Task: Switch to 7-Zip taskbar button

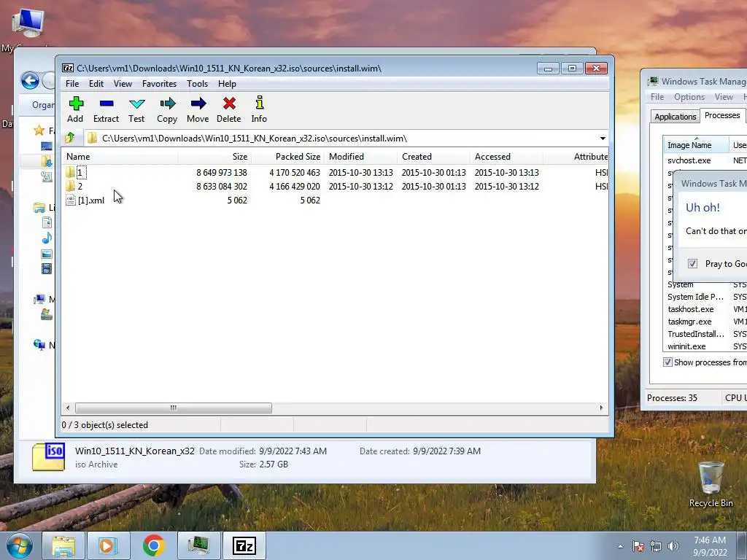Action: (244, 545)
